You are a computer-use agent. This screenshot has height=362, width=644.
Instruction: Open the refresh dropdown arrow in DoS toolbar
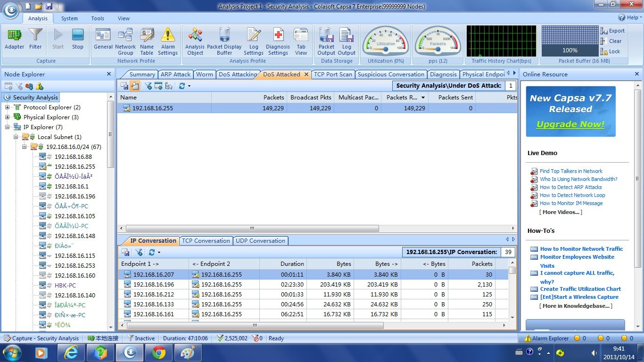click(x=190, y=86)
